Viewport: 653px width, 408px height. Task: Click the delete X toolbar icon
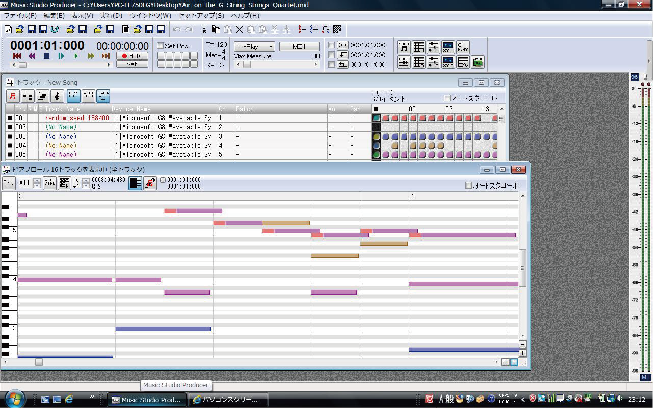[237, 29]
